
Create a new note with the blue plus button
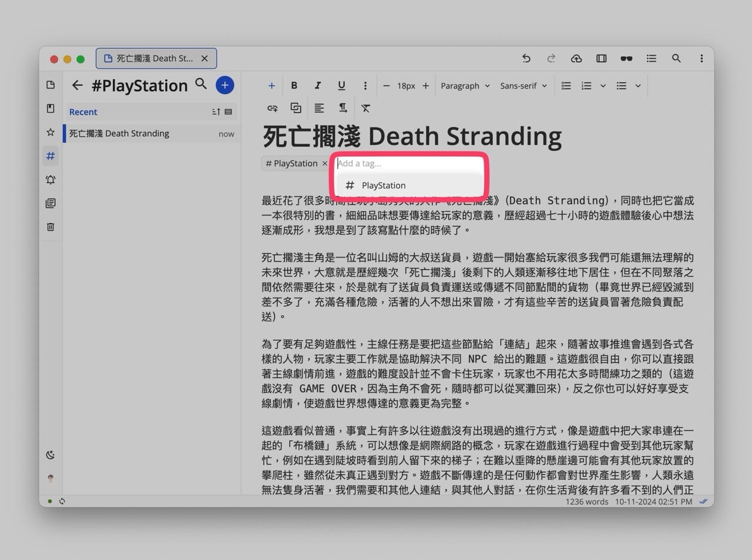click(x=224, y=85)
